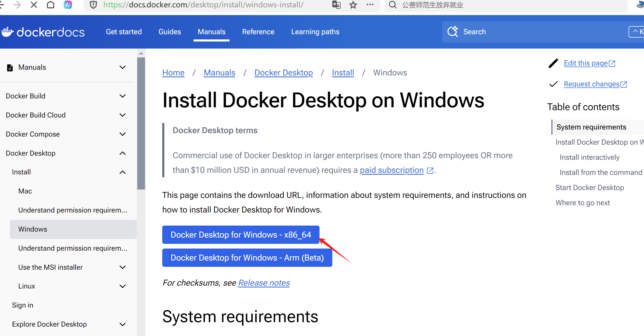The height and width of the screenshot is (336, 644).
Task: Open the Release notes link
Action: 264,283
